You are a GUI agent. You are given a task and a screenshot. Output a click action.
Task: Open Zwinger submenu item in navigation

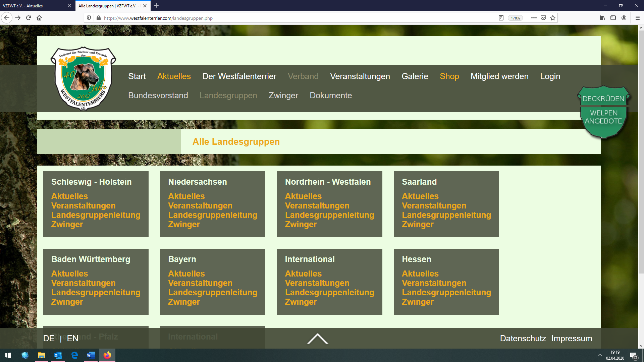(283, 96)
